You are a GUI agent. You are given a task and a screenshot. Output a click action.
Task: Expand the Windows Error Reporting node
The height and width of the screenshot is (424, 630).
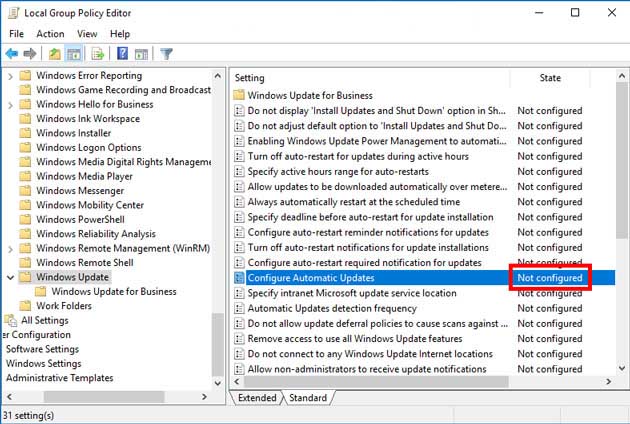(x=10, y=76)
